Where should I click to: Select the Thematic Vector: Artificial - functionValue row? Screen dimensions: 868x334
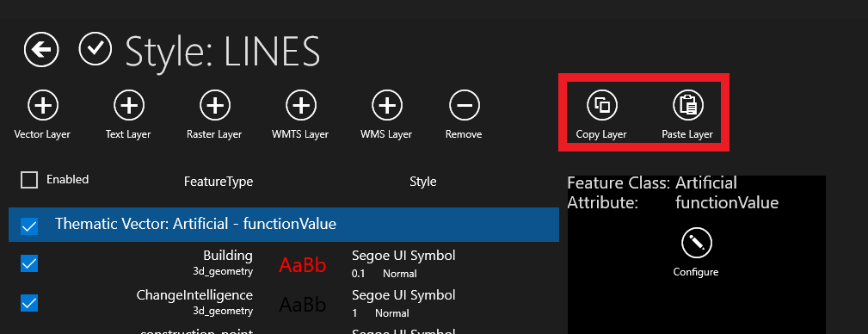(x=284, y=225)
